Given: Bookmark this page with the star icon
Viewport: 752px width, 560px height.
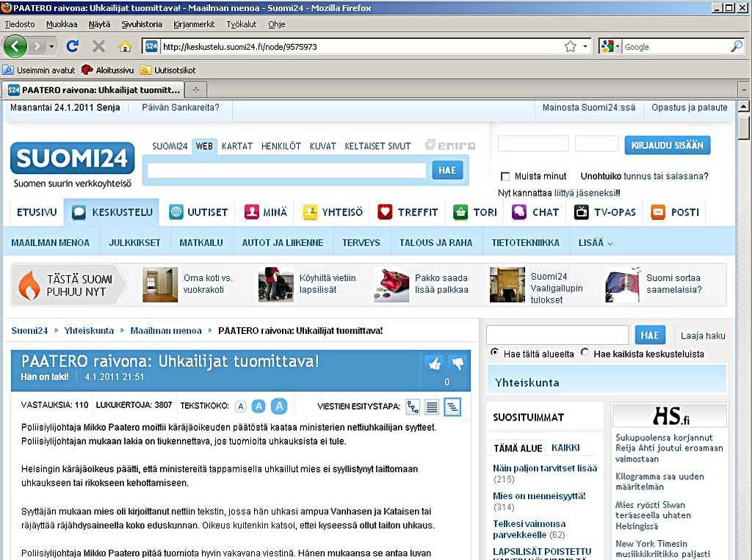Looking at the screenshot, I should click(570, 46).
